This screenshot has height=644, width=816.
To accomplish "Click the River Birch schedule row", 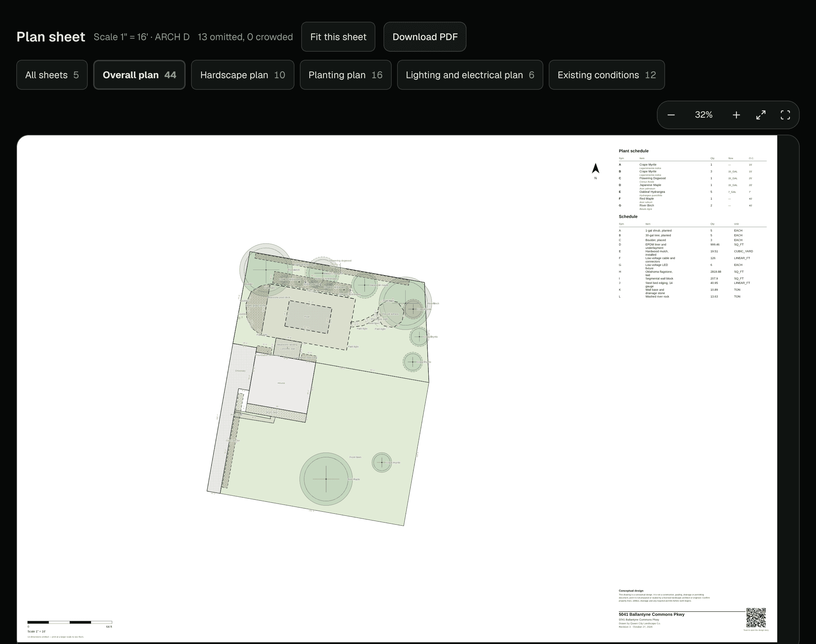I will 692,207.
